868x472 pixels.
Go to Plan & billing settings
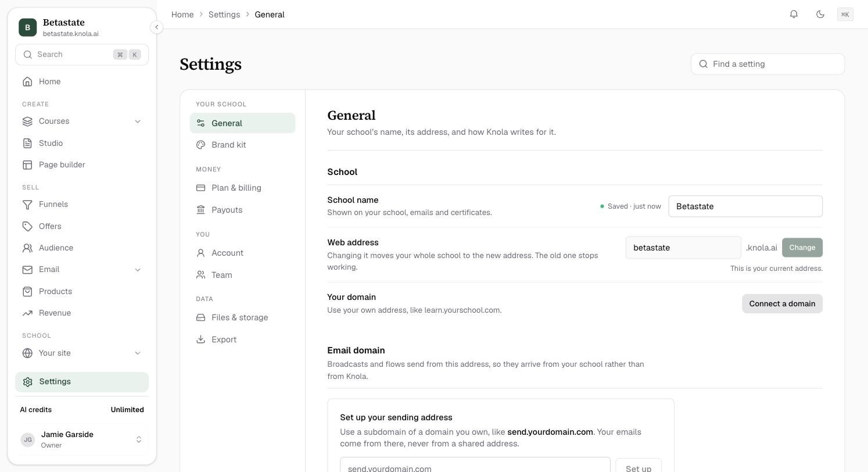242,188
